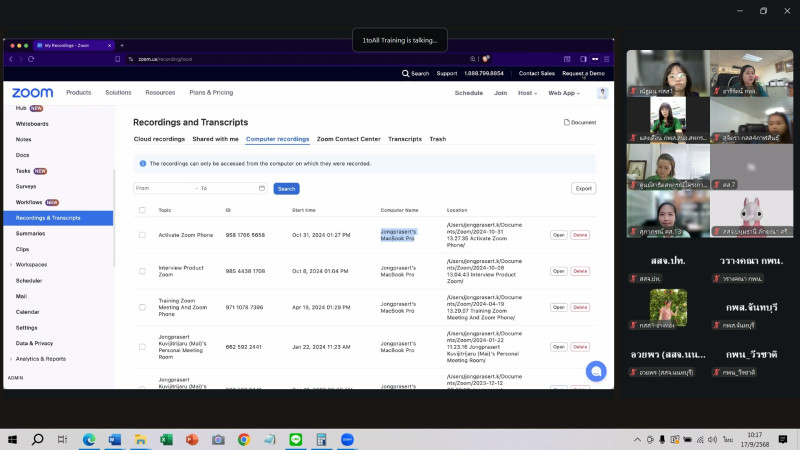This screenshot has width=800, height=450.
Task: Click the profile avatar icon in Zoom header
Action: [x=602, y=93]
